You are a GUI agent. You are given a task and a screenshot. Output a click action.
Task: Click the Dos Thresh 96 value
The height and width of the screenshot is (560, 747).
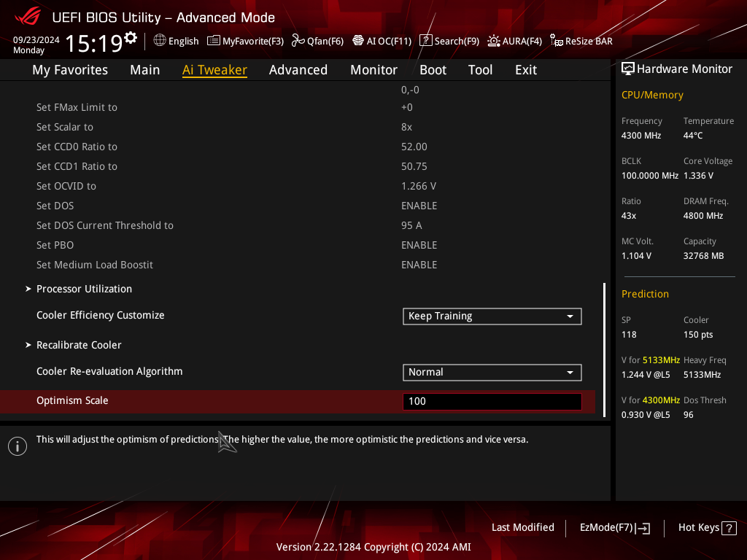tap(689, 415)
